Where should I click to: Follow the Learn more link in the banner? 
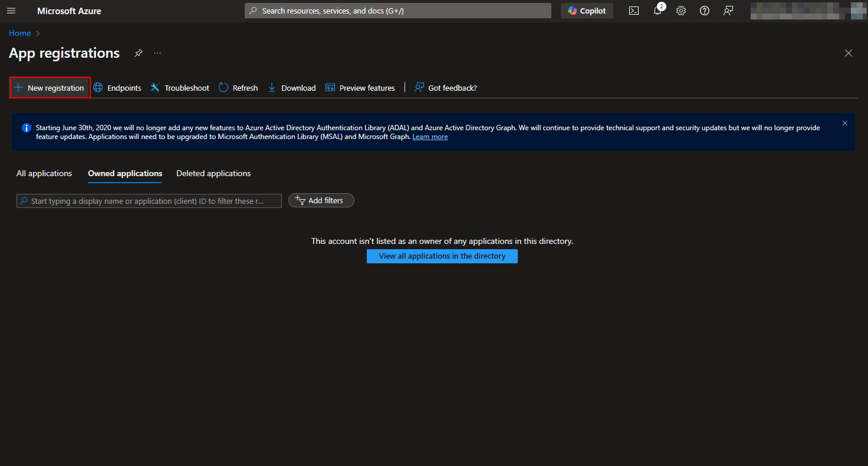[x=430, y=137]
